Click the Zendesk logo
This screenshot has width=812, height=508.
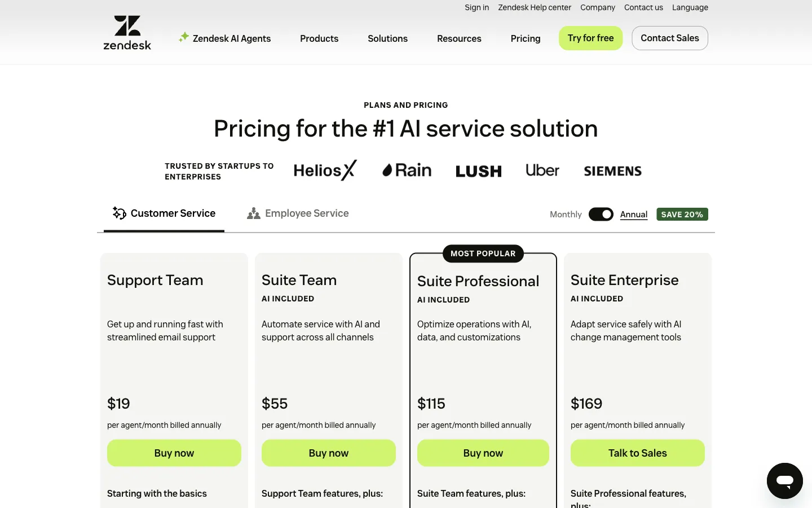tap(127, 33)
